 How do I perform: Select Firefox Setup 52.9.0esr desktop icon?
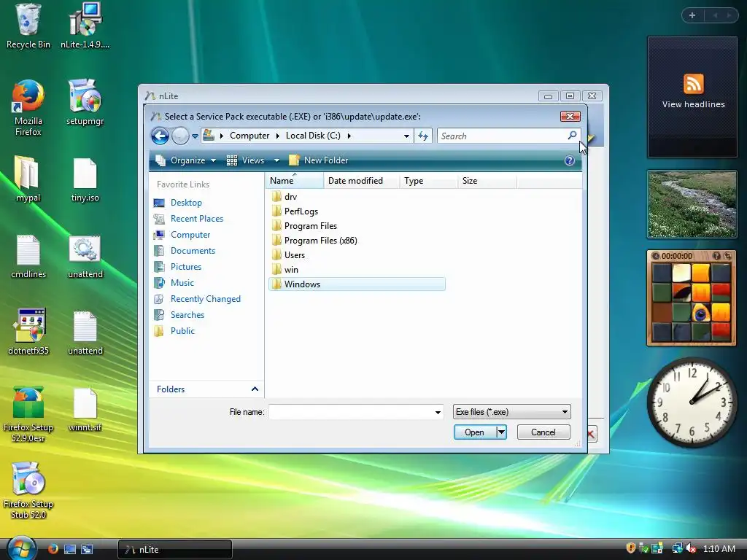tap(28, 414)
